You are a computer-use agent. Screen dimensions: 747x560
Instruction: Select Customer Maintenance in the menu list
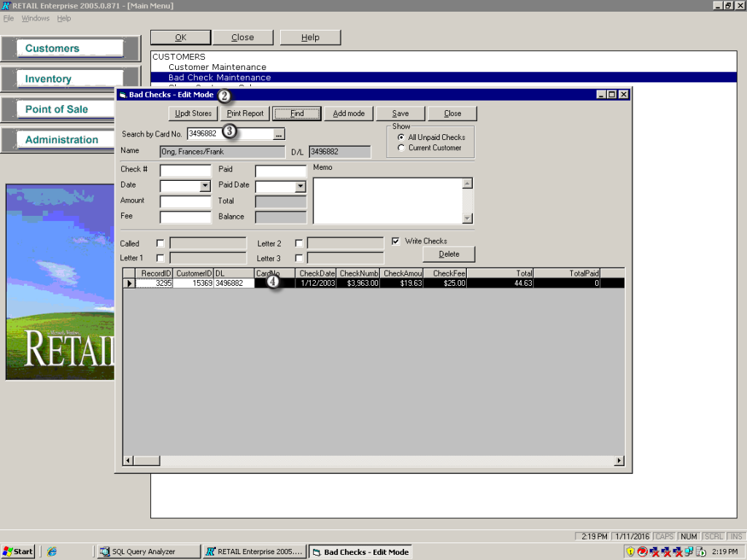(x=217, y=67)
